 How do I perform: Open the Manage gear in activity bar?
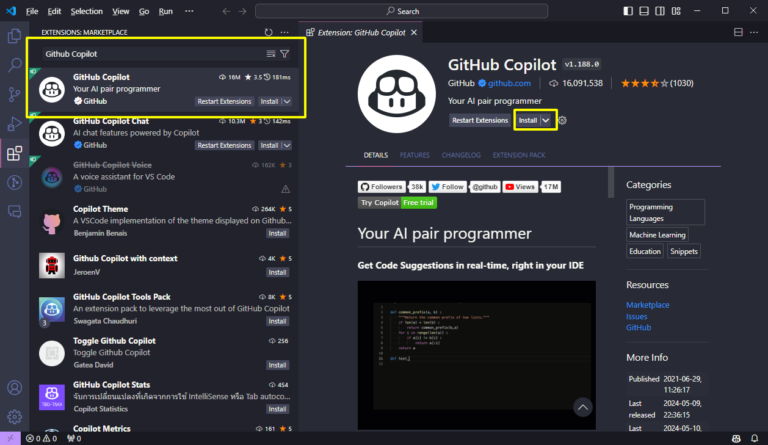14,417
